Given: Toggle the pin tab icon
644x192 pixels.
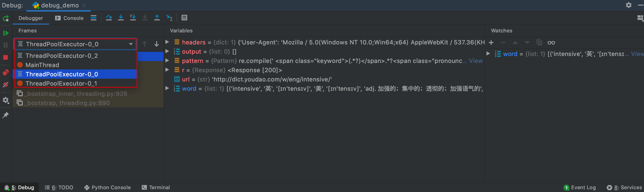Looking at the screenshot, I should [6, 115].
